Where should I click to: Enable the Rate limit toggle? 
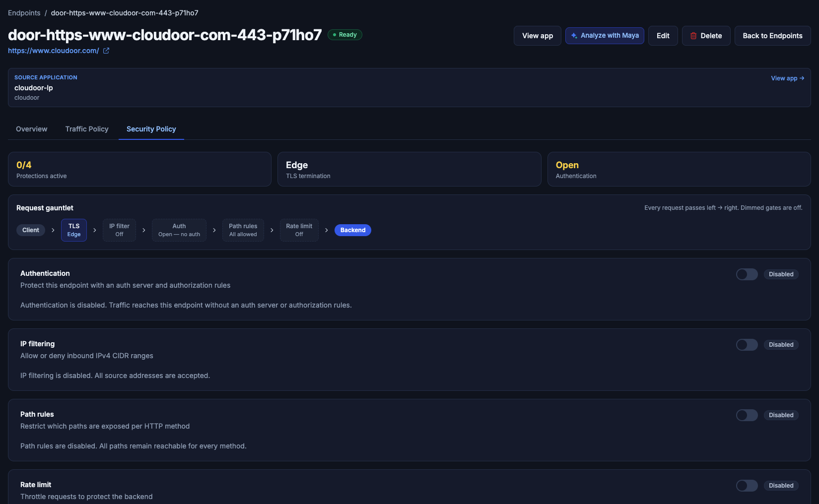[747, 486]
